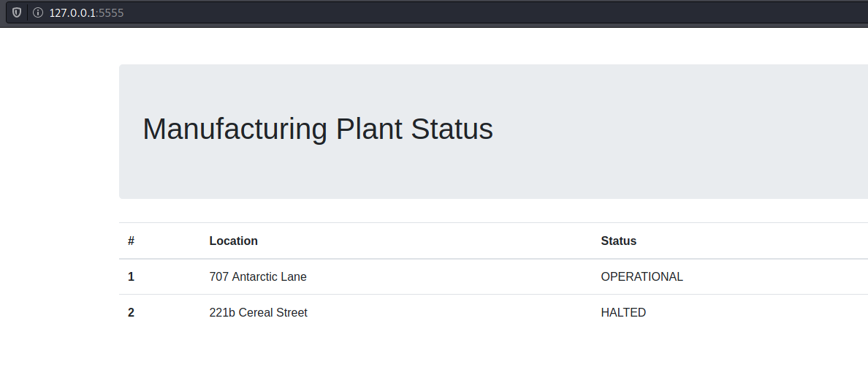Click the OPERATIONAL status cell

click(x=642, y=276)
